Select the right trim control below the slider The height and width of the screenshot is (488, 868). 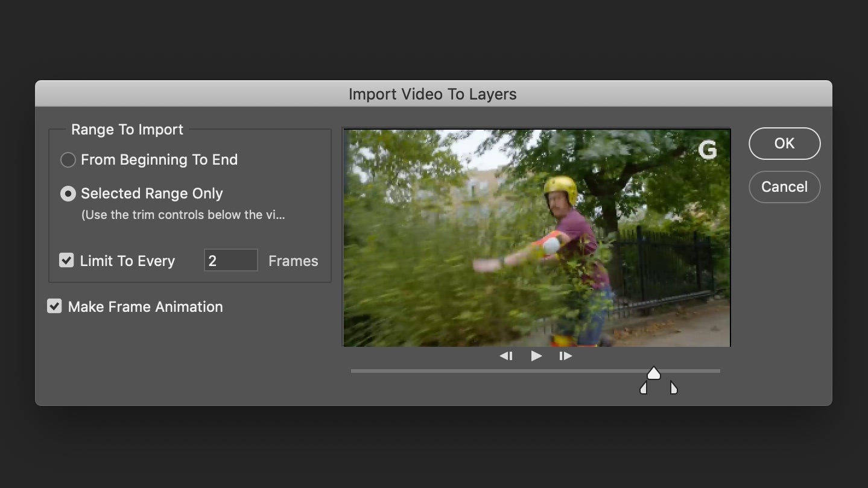674,388
